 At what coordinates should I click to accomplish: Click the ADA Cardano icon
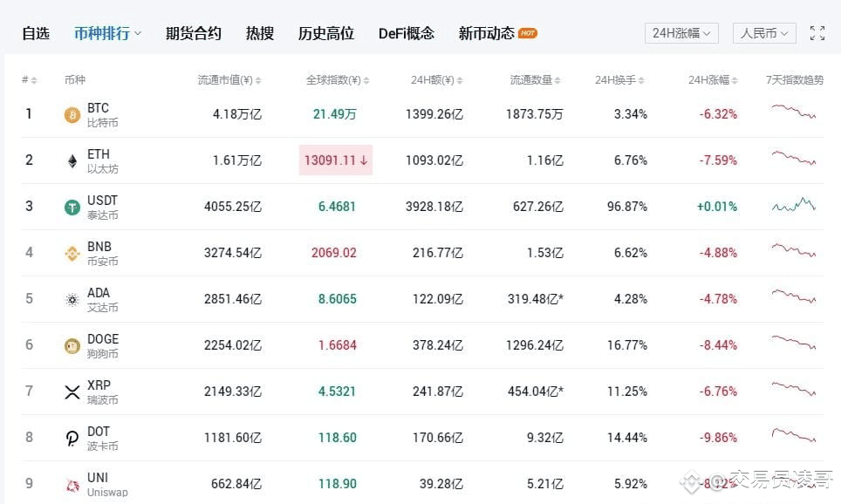[72, 300]
